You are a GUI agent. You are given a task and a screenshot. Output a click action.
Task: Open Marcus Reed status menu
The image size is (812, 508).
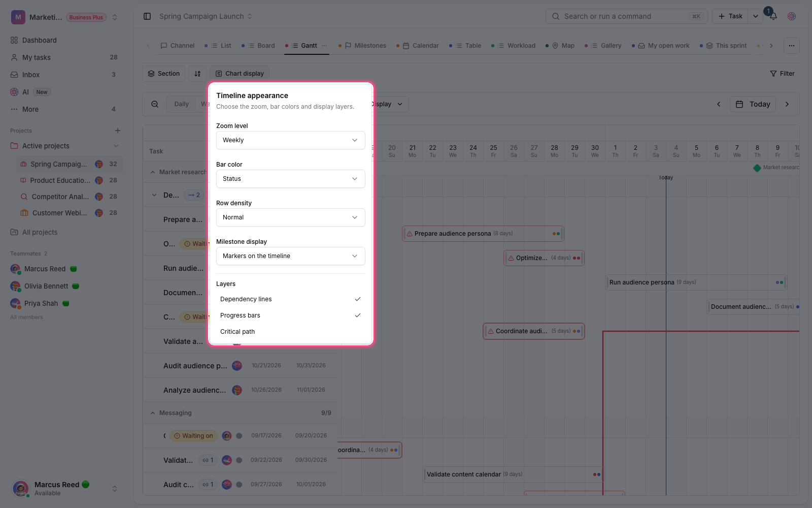(x=115, y=489)
